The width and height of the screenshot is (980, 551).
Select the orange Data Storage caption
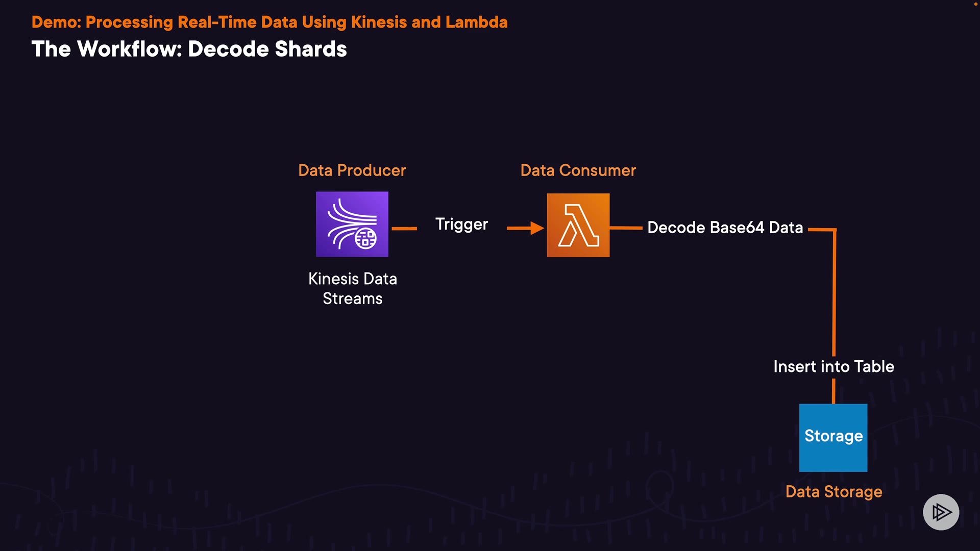834,491
